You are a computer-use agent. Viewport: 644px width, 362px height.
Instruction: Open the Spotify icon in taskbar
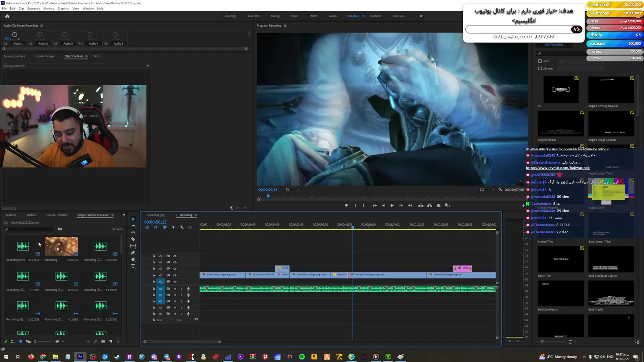[x=302, y=357]
